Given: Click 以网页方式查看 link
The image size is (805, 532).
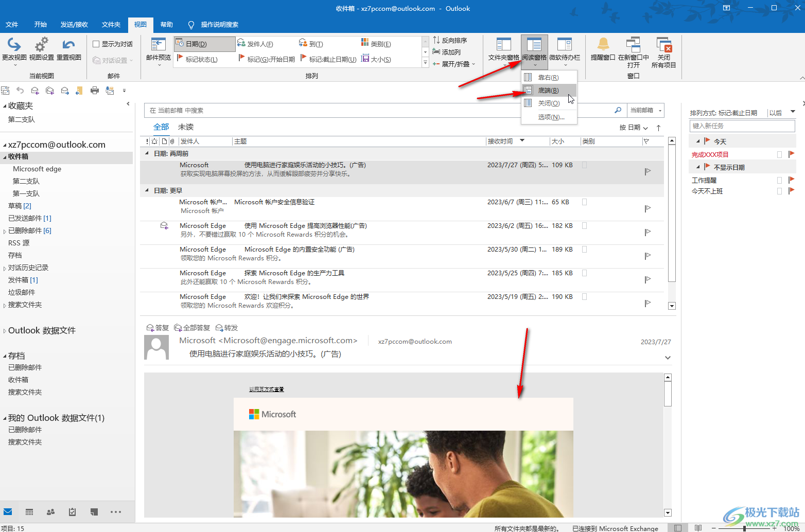Looking at the screenshot, I should click(x=267, y=389).
